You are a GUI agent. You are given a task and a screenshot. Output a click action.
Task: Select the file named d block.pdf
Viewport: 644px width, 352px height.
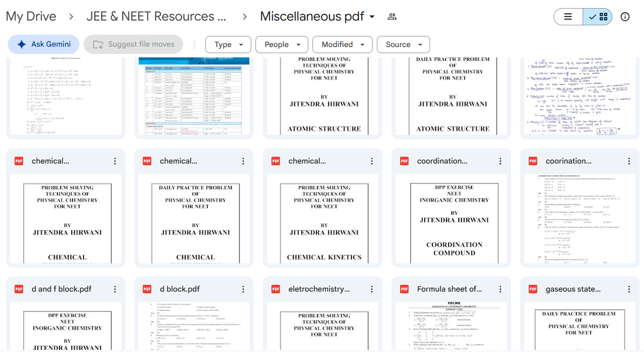[180, 289]
